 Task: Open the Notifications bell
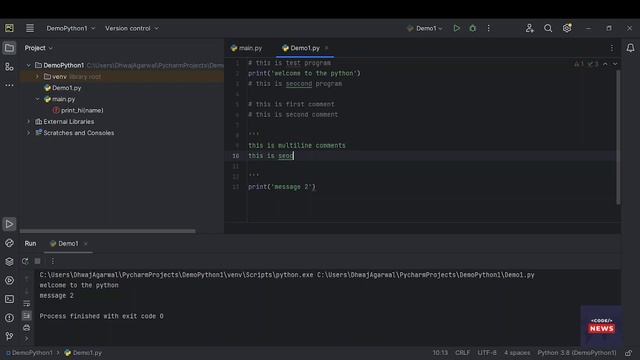(631, 48)
